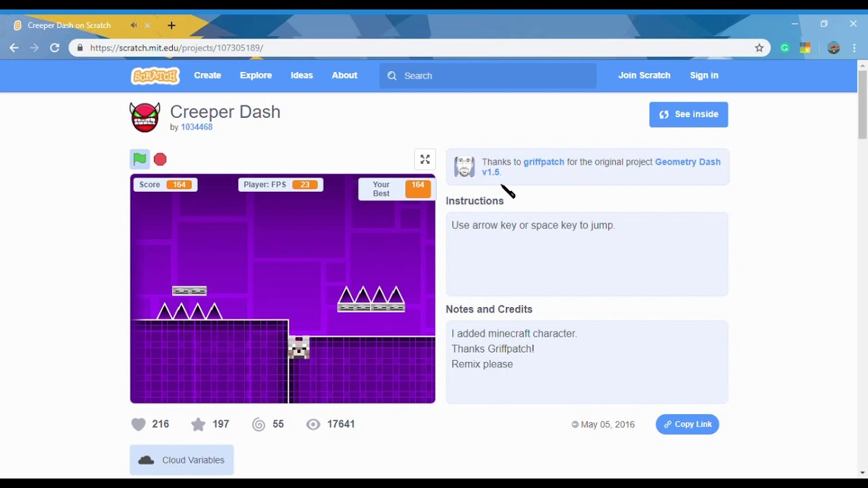Focus the Scratch search field

pos(488,76)
